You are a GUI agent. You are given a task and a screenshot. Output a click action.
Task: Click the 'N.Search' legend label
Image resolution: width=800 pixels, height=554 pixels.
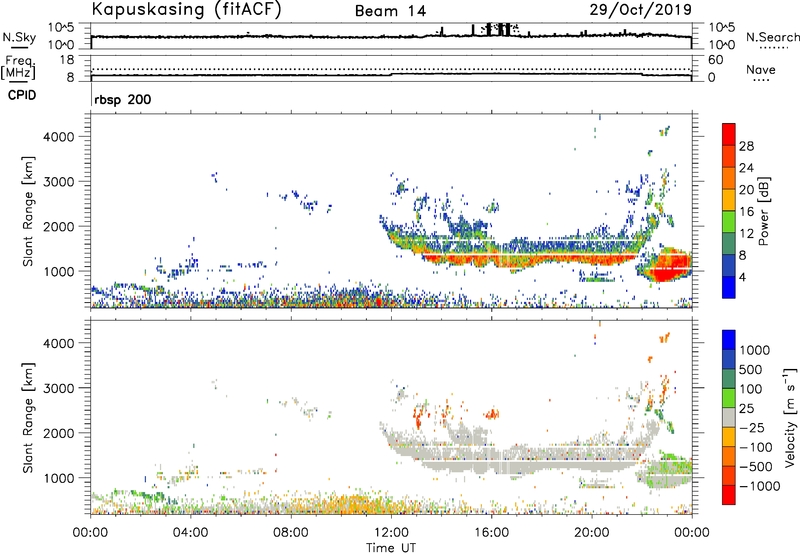pos(772,37)
